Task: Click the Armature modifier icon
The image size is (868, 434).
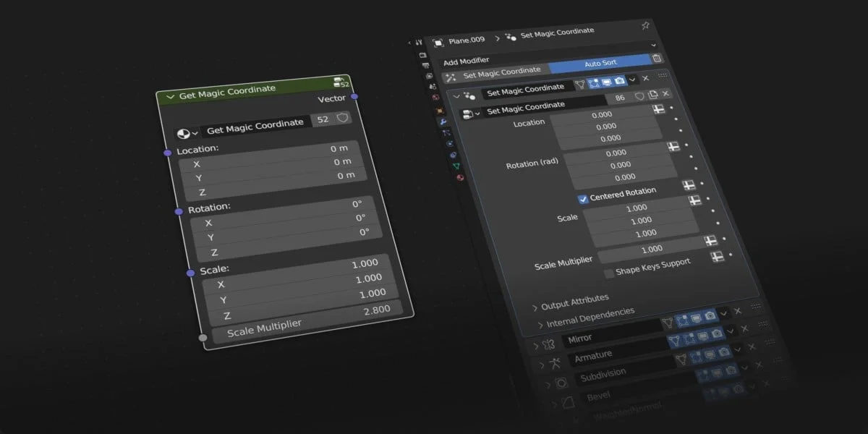Action: [x=554, y=362]
